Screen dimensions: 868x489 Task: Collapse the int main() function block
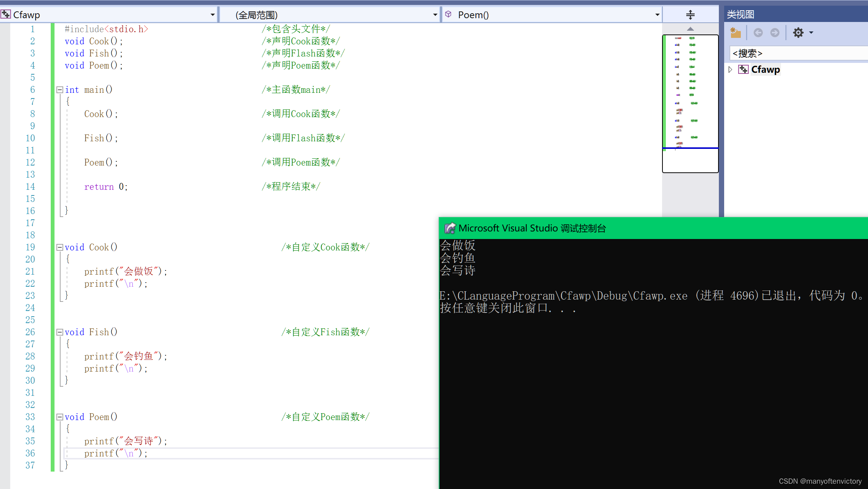(x=60, y=90)
